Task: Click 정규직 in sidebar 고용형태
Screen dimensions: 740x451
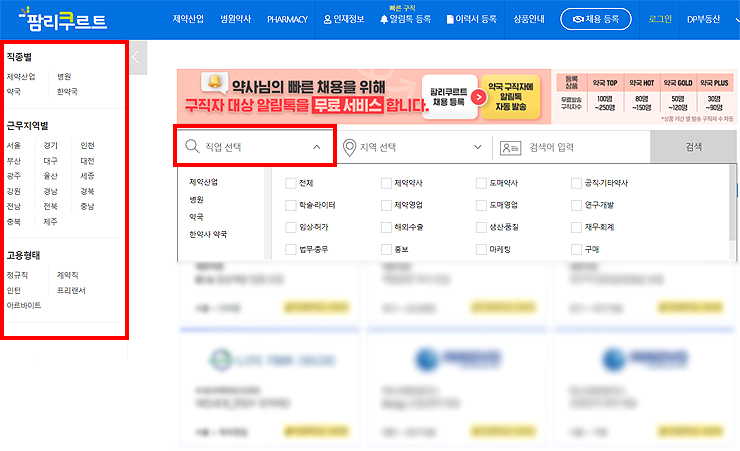Action: (x=17, y=276)
